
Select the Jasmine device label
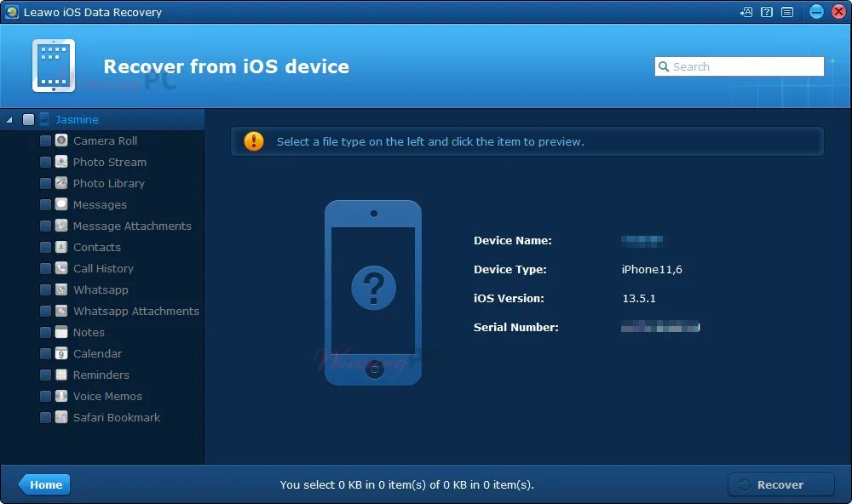pos(77,119)
